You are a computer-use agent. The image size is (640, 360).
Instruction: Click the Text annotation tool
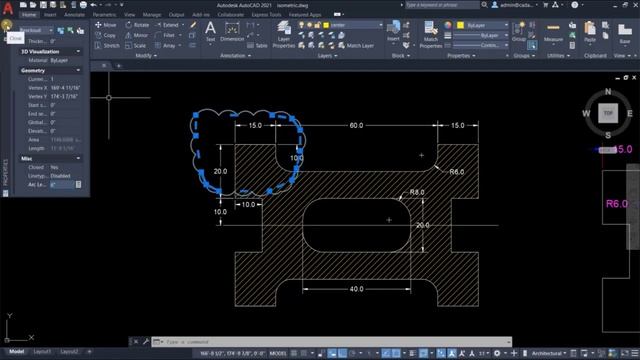210,31
